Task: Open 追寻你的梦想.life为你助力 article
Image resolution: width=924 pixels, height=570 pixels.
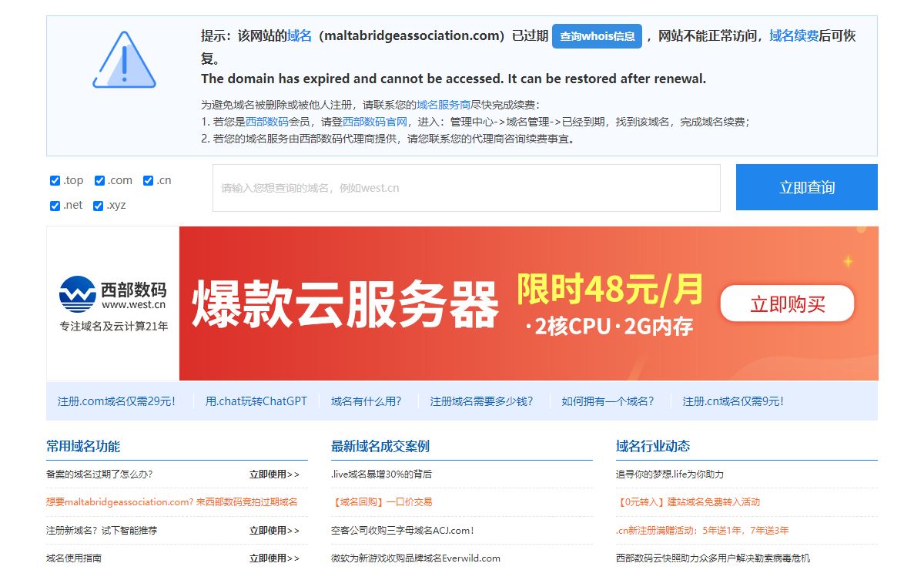Action: [x=670, y=474]
